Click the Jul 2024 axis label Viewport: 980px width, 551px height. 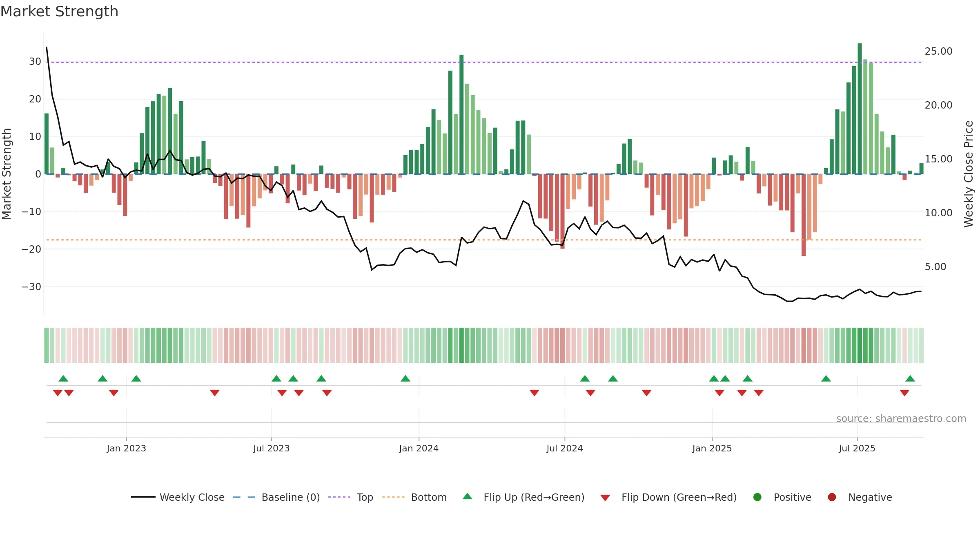(564, 448)
